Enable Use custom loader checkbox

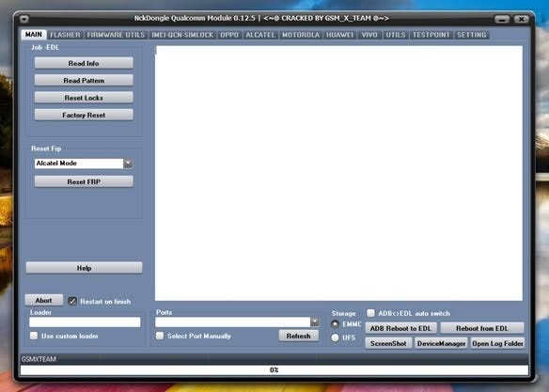[34, 336]
